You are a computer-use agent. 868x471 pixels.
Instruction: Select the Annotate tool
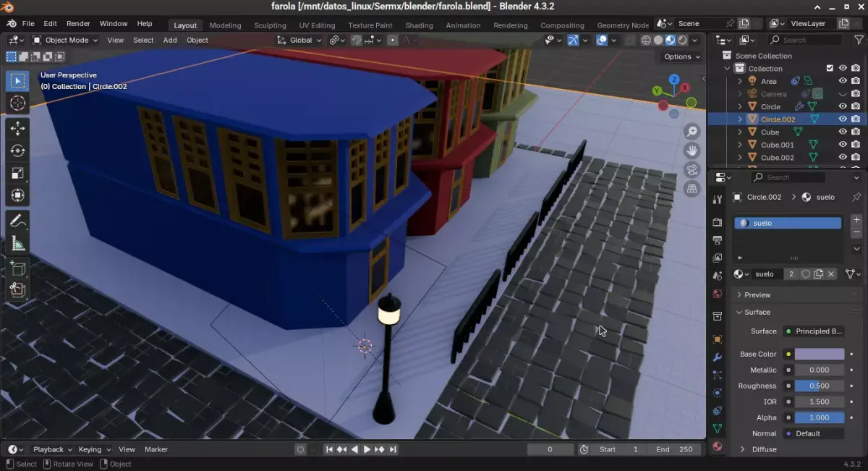point(18,221)
